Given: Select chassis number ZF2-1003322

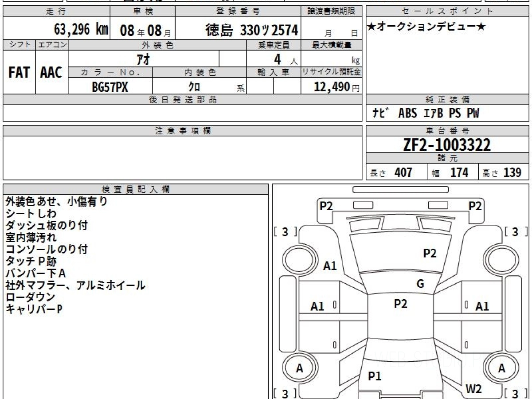Looking at the screenshot, I should (447, 145).
